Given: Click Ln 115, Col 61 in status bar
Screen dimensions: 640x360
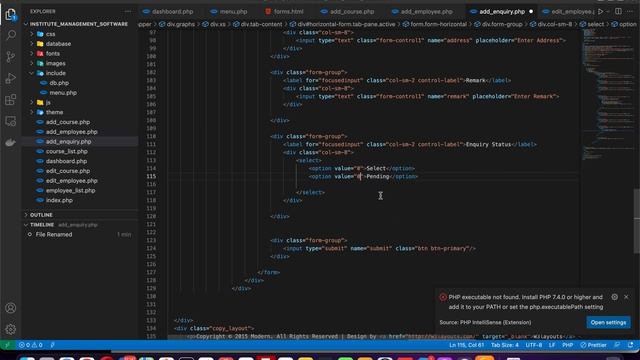Looking at the screenshot, I should 467,345.
